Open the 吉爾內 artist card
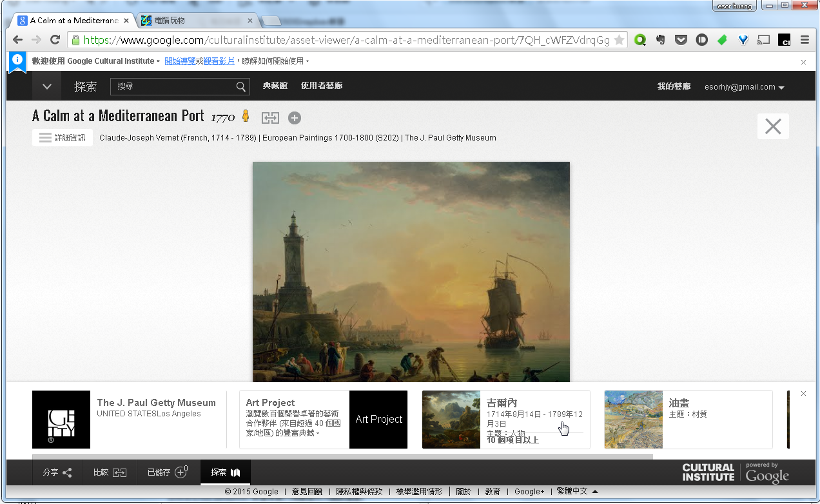This screenshot has height=504, width=820. [x=506, y=420]
